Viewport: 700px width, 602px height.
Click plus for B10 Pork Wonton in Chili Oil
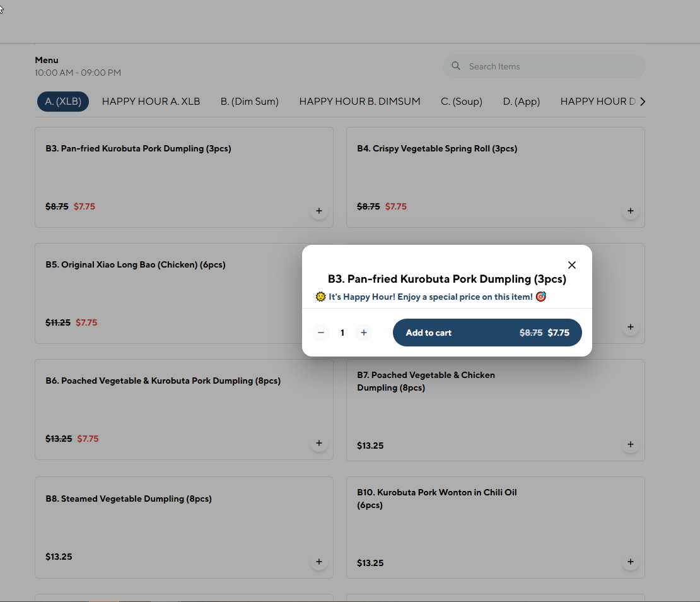tap(630, 562)
